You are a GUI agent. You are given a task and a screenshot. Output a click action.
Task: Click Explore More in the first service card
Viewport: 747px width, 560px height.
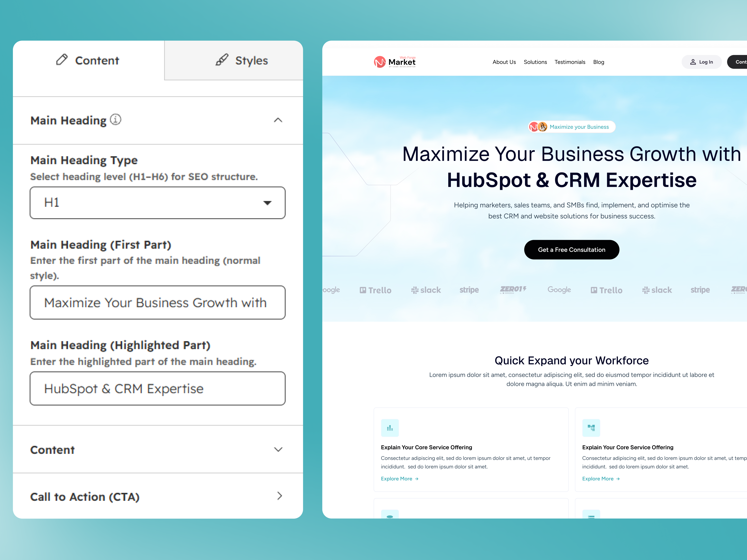400,479
